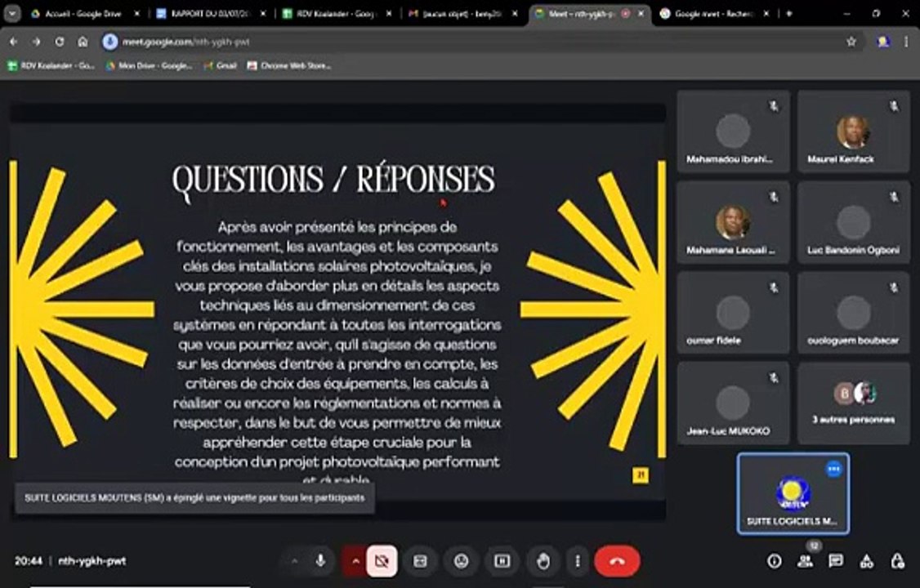The image size is (920, 588).
Task: Open the tab search dropdown arrow
Action: tap(12, 14)
